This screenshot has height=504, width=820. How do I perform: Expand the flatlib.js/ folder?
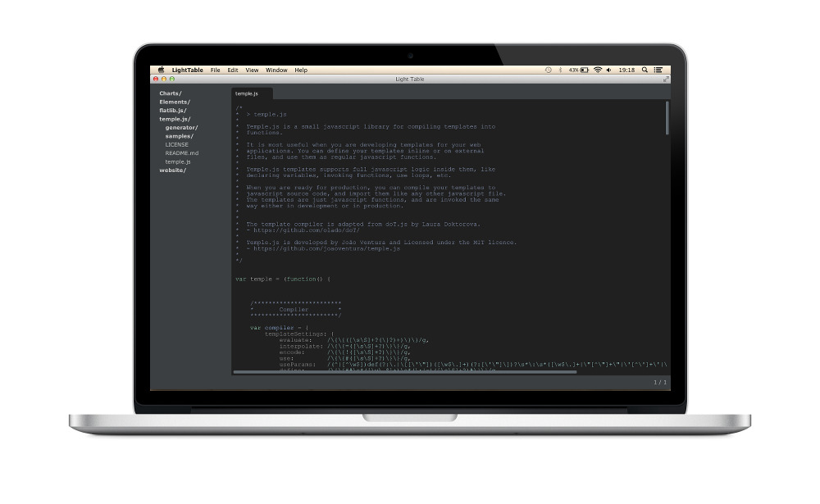pos(172,111)
